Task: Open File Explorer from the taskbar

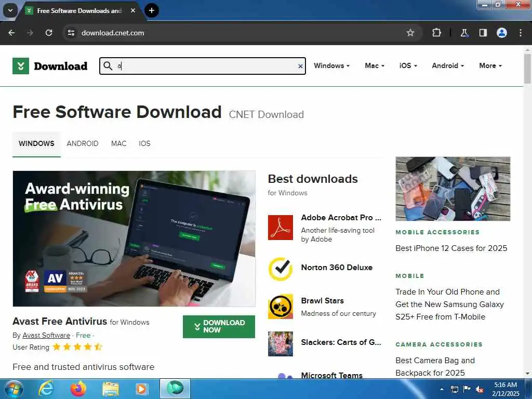Action: coord(111,389)
